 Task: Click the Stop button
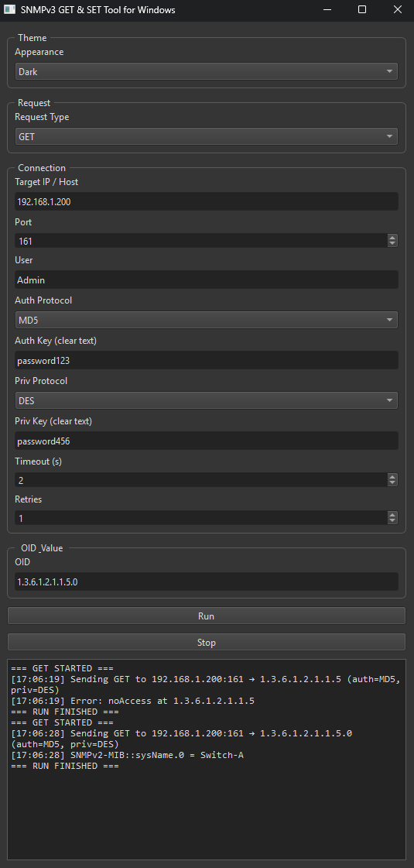click(207, 642)
